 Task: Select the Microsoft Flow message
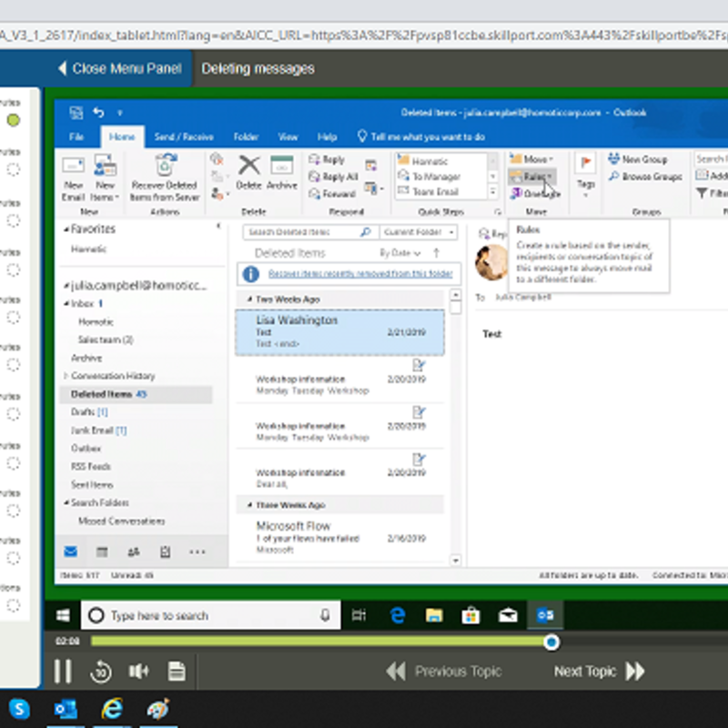(339, 538)
